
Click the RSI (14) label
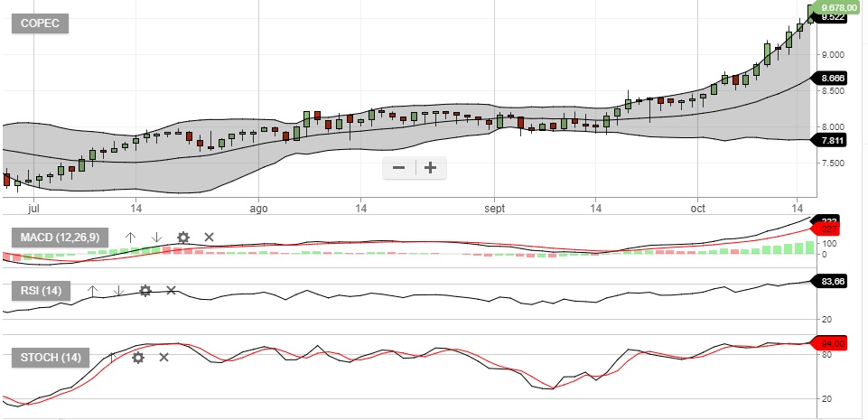41,291
